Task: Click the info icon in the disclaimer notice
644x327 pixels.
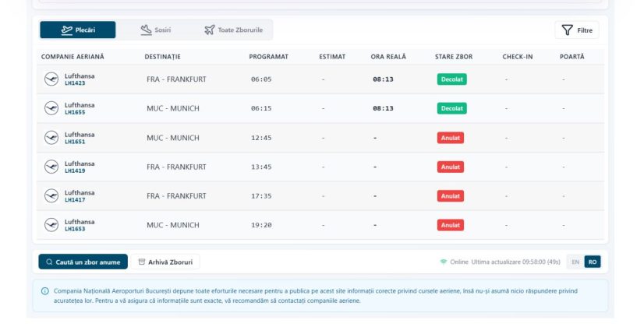Action: coord(44,291)
